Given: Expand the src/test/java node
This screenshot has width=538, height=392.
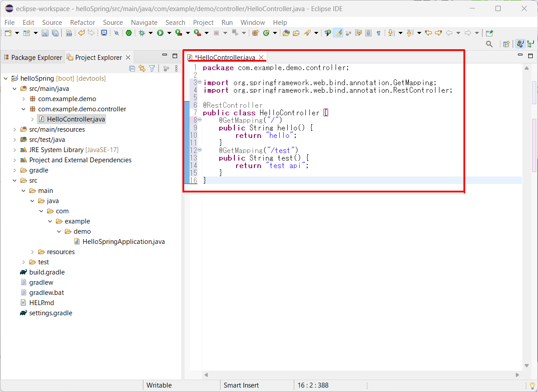Looking at the screenshot, I should (x=15, y=139).
